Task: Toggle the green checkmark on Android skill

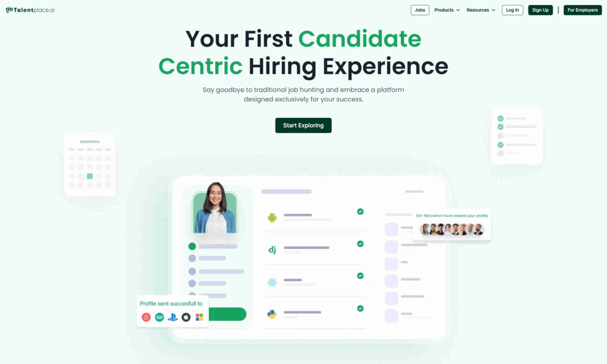Action: click(x=360, y=211)
